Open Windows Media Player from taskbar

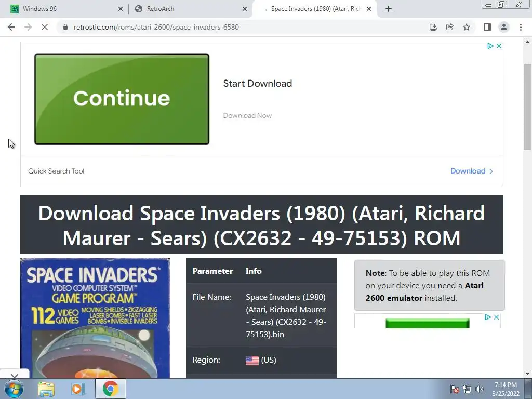[78, 389]
